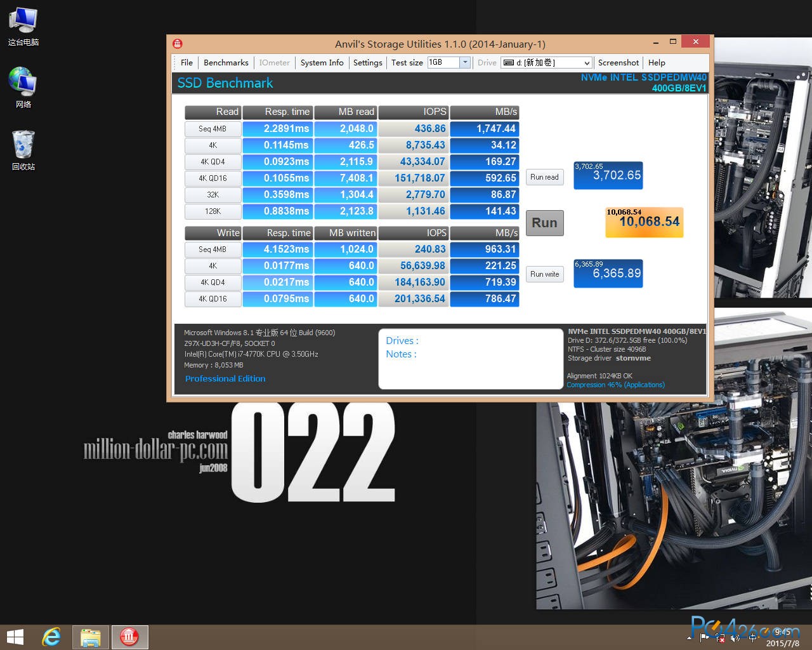Click the main Run button

pos(545,223)
